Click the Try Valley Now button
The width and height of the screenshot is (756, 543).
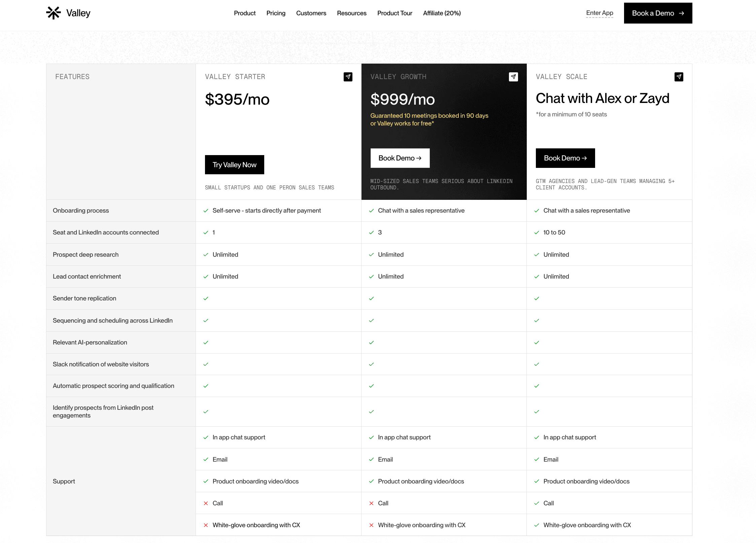[235, 165]
